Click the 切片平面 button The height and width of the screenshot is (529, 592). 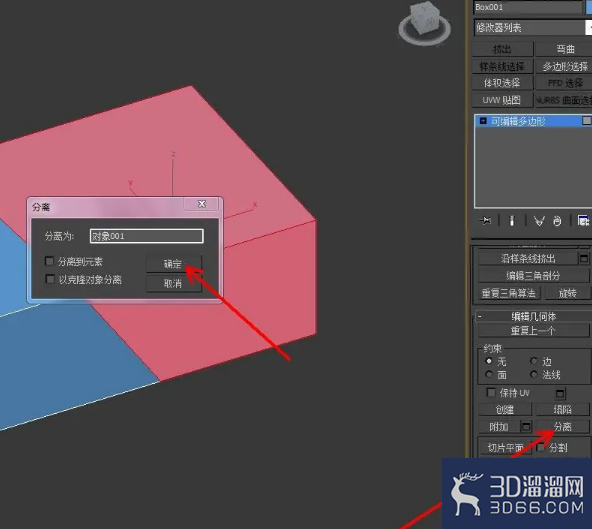pos(505,448)
